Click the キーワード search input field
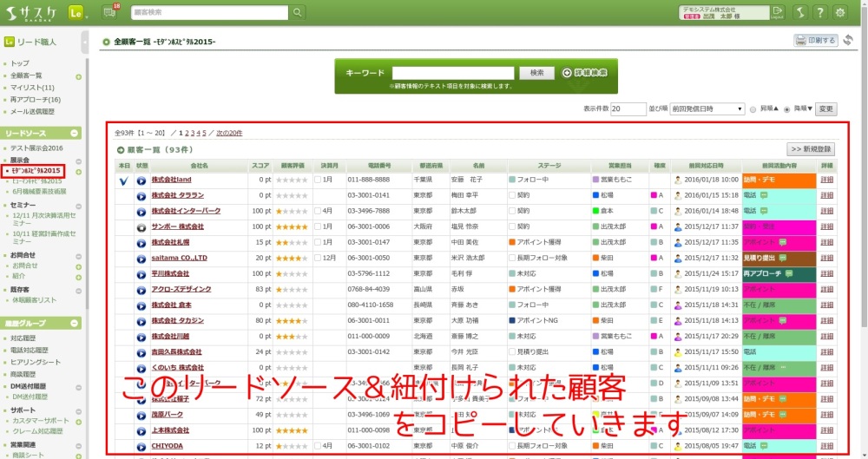Viewport: 868px width, 459px height. [455, 73]
